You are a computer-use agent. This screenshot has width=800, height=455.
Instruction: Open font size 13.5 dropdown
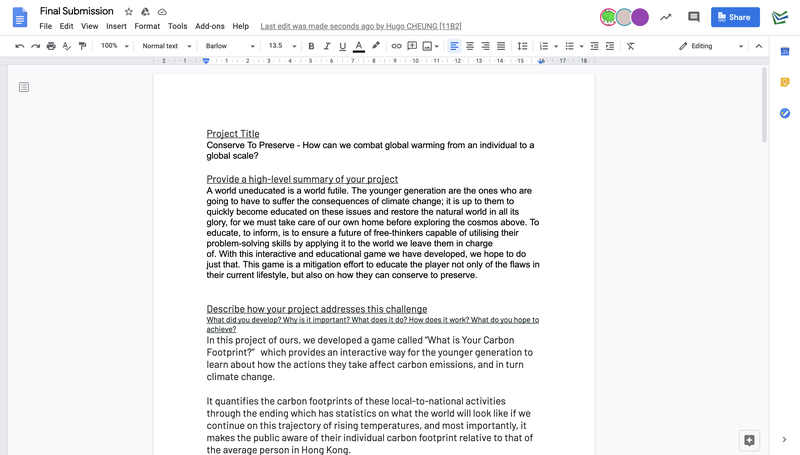[282, 46]
